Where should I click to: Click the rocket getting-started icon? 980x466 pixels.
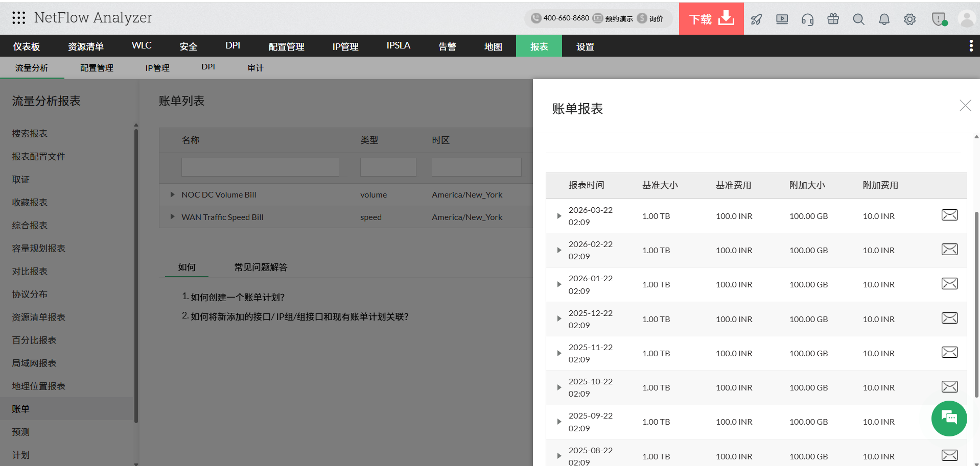coord(756,19)
